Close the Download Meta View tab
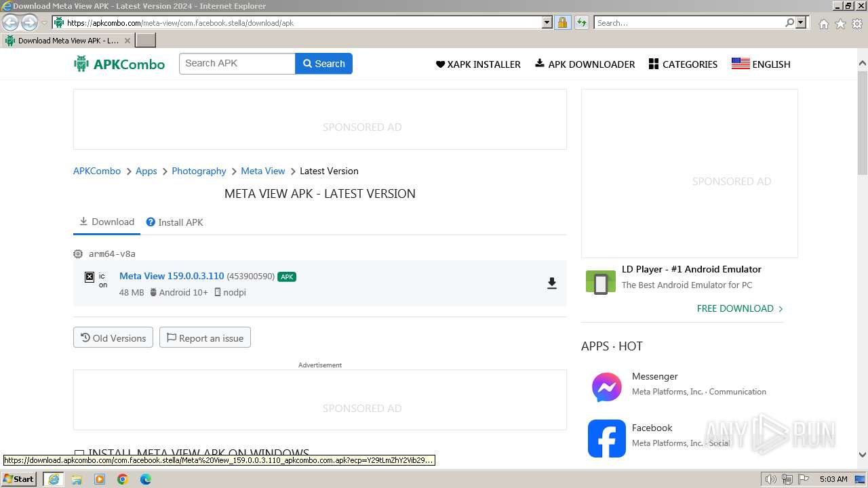Screen dimensions: 868x488 127,41
